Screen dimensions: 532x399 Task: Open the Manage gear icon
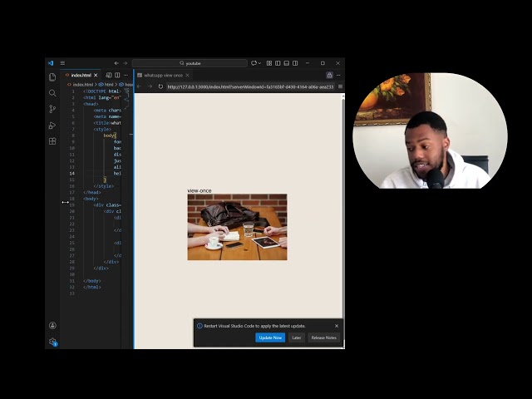(52, 342)
